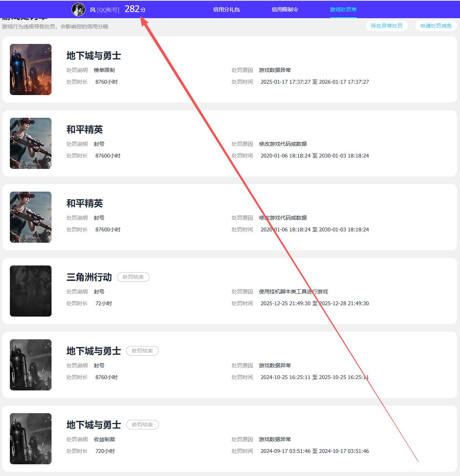Screen dimensions: 460x476
Task: Click the 三角洲行动 game title
Action: pos(89,277)
